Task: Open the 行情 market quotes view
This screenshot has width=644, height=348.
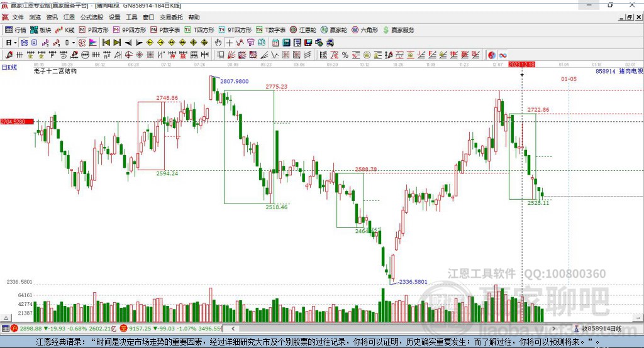Action: [15, 30]
